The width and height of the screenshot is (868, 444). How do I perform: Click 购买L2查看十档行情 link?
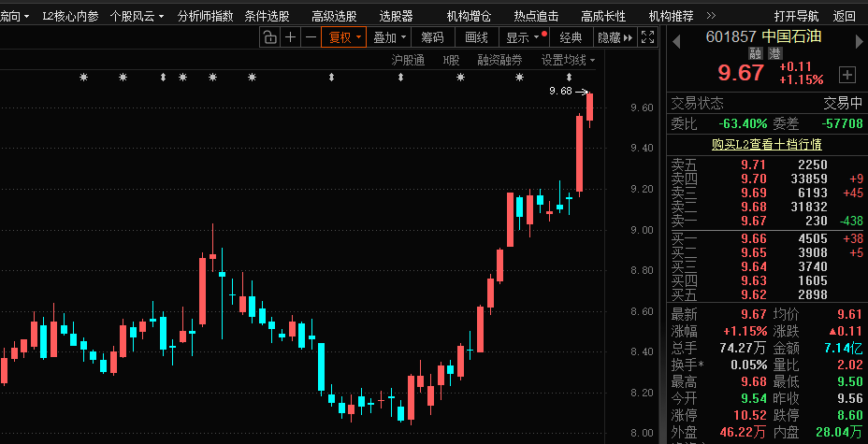pyautogui.click(x=766, y=144)
